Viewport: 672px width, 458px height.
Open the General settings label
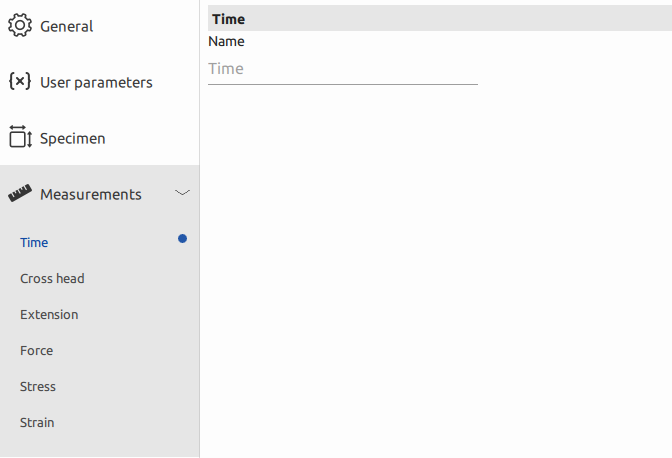click(67, 26)
